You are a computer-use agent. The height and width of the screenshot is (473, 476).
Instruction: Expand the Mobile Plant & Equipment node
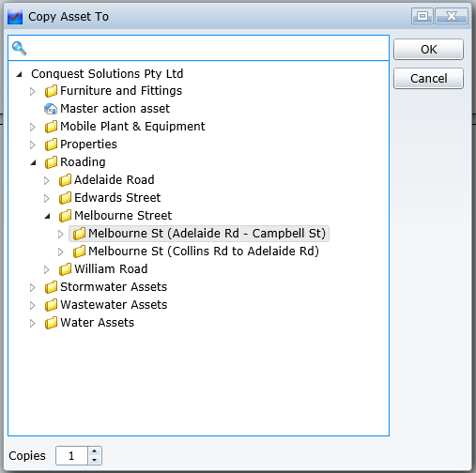tap(32, 127)
